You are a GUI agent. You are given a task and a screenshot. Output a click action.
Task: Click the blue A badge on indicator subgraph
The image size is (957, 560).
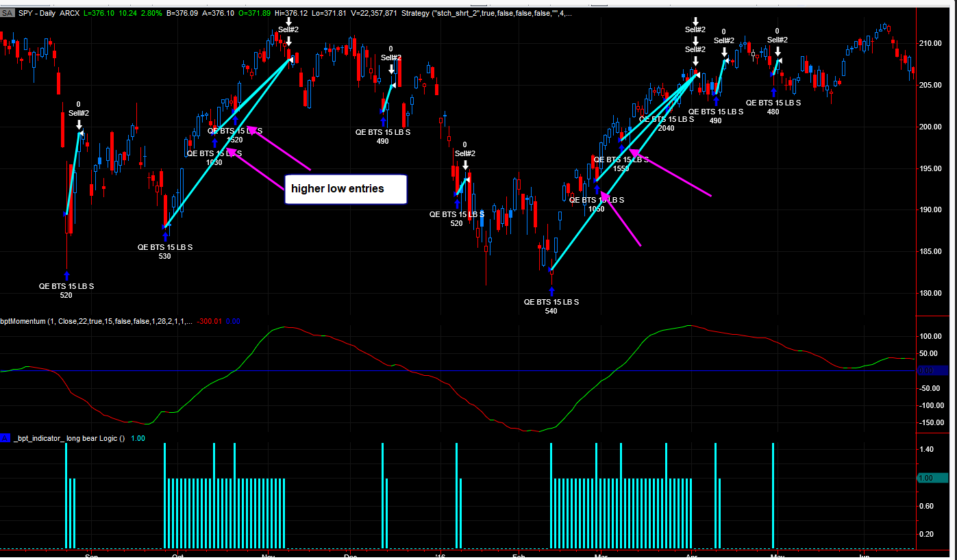pos(5,438)
